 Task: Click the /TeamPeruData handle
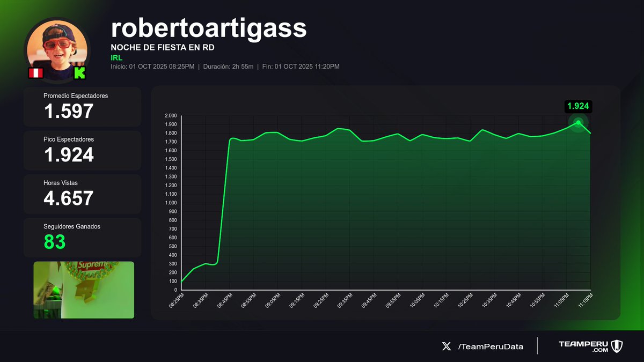tap(491, 346)
